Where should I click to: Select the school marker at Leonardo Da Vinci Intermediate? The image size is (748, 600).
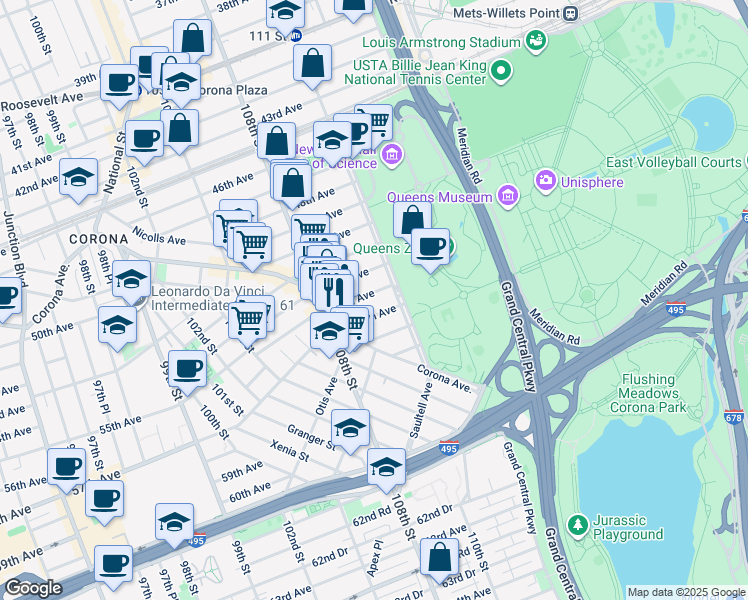point(132,279)
